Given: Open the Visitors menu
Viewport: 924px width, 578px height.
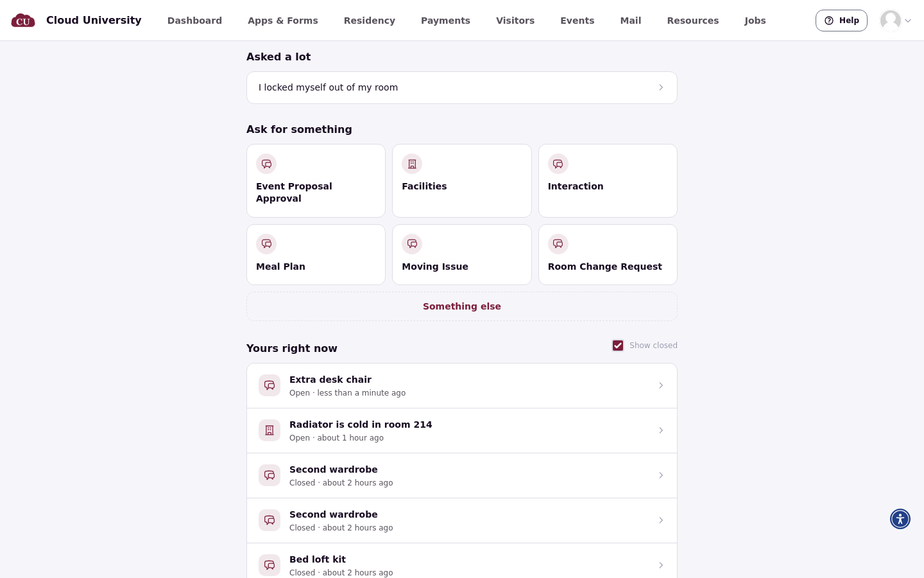Looking at the screenshot, I should coord(515,21).
